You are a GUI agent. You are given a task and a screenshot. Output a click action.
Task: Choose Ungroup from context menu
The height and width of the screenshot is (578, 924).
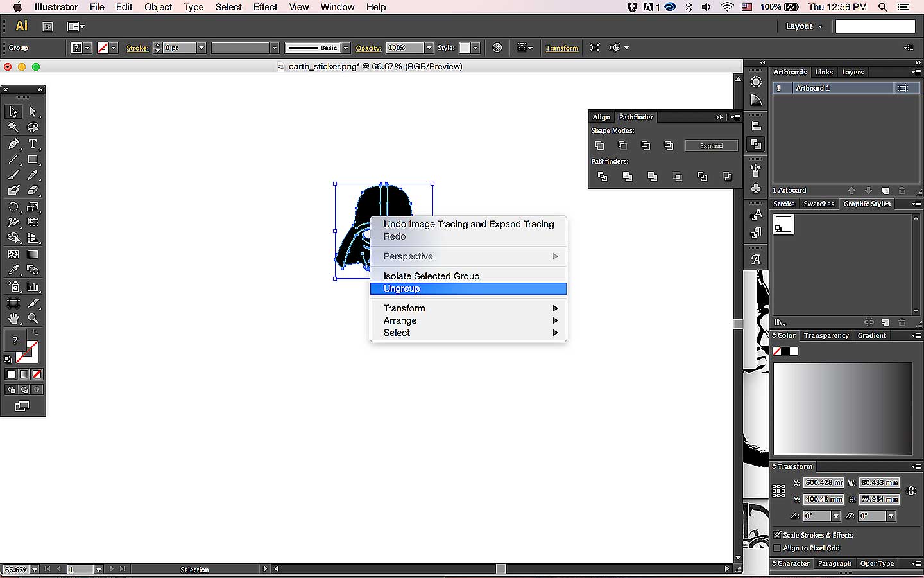point(468,289)
